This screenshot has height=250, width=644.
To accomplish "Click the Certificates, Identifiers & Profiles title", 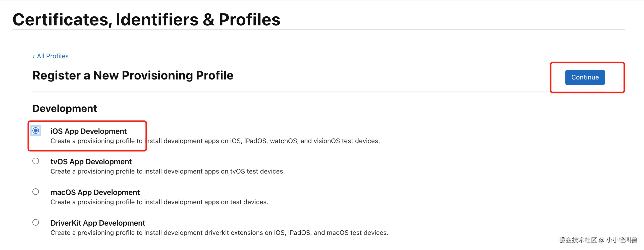I will pos(146,20).
